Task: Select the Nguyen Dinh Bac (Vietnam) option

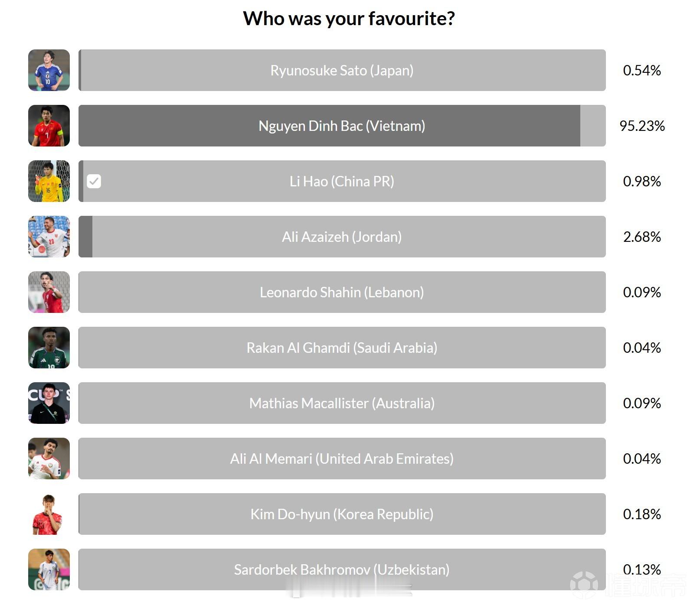Action: pyautogui.click(x=342, y=126)
